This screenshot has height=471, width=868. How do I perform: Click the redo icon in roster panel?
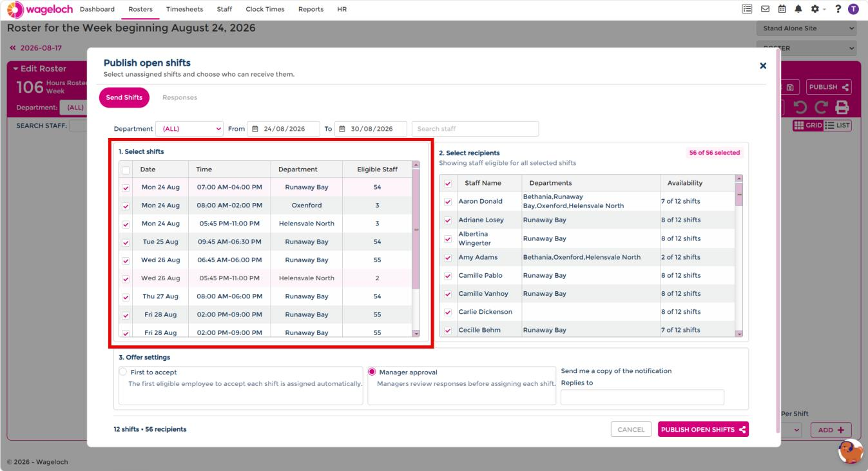click(821, 108)
